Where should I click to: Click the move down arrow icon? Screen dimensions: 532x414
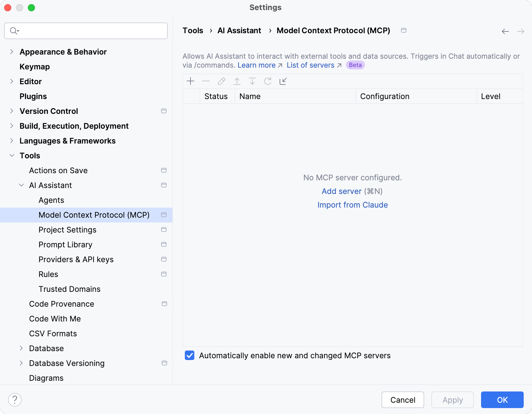[252, 81]
